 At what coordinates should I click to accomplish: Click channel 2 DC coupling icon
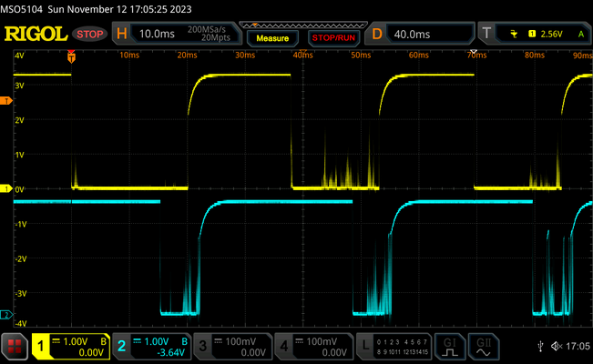[x=137, y=341]
